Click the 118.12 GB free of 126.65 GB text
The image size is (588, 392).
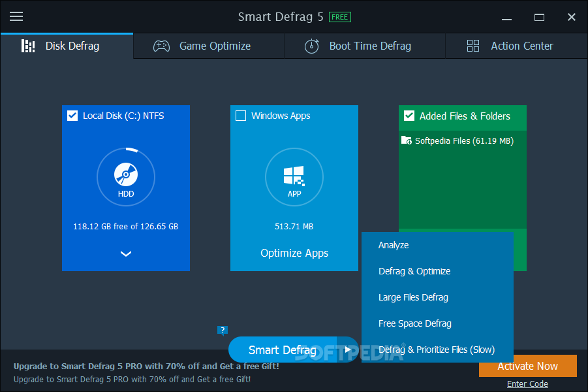click(x=125, y=227)
